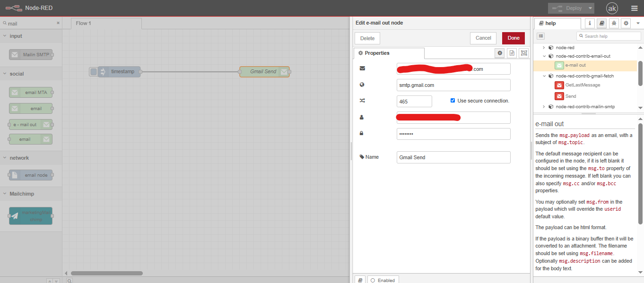Viewport: 644px width, 283px height.
Task: Focus the 'Search help' field
Action: pos(609,36)
